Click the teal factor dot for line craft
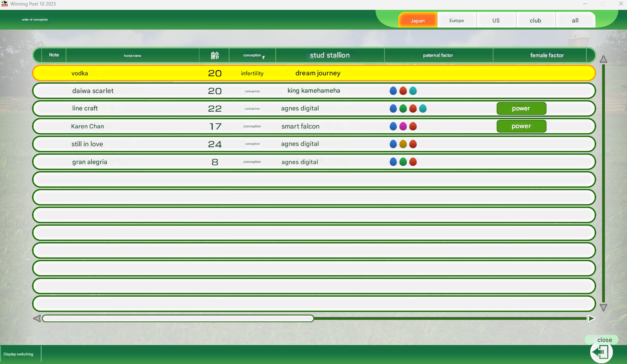The width and height of the screenshot is (627, 364). point(423,108)
